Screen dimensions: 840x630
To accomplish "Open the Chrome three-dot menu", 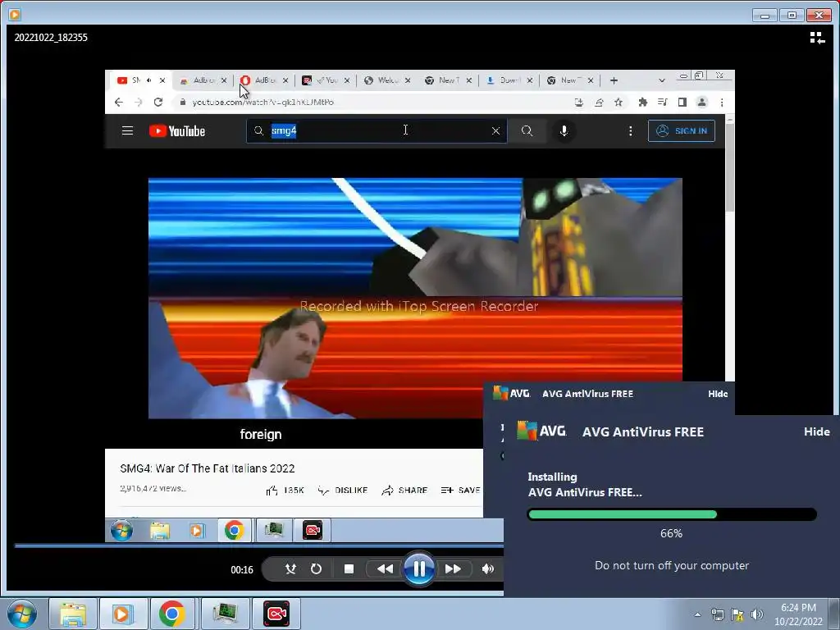I will coord(722,102).
